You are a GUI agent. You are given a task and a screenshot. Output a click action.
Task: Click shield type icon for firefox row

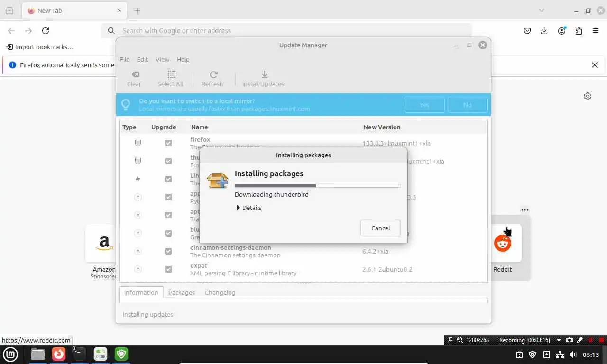click(x=138, y=143)
